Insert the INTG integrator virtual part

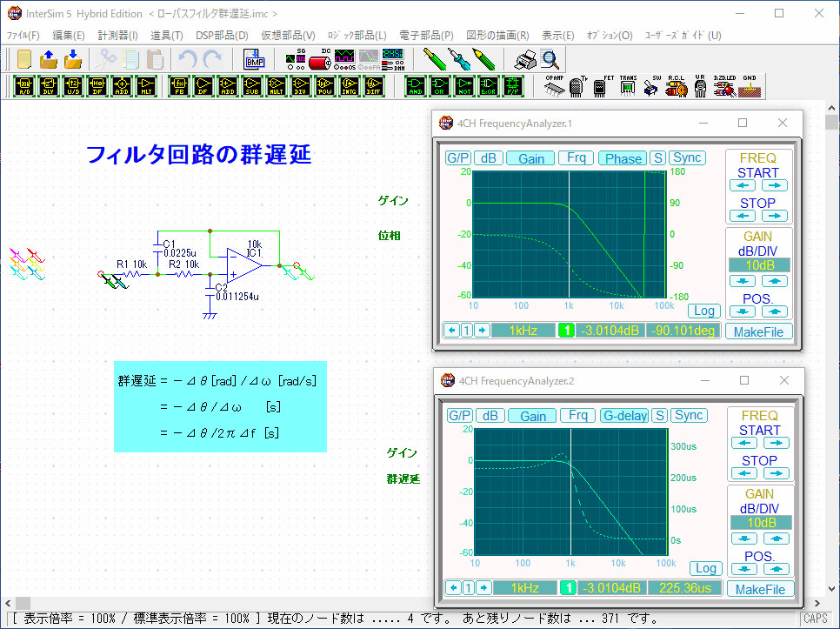click(350, 86)
